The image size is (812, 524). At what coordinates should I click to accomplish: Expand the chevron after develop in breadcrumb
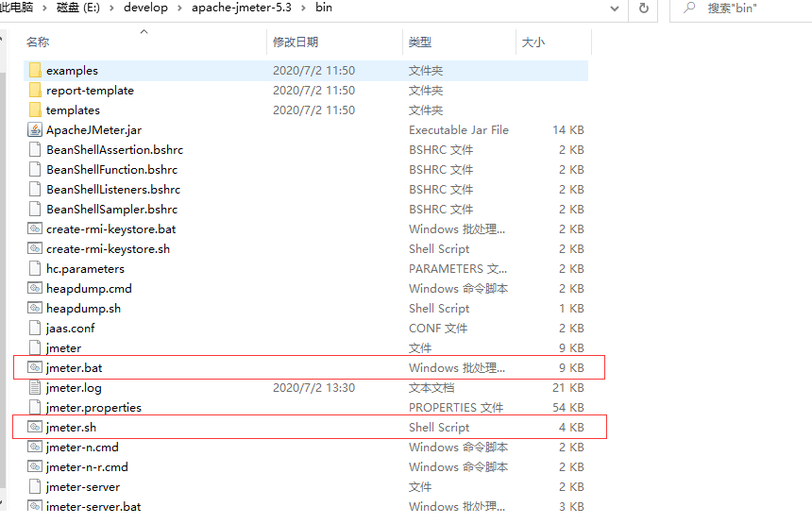pos(179,8)
